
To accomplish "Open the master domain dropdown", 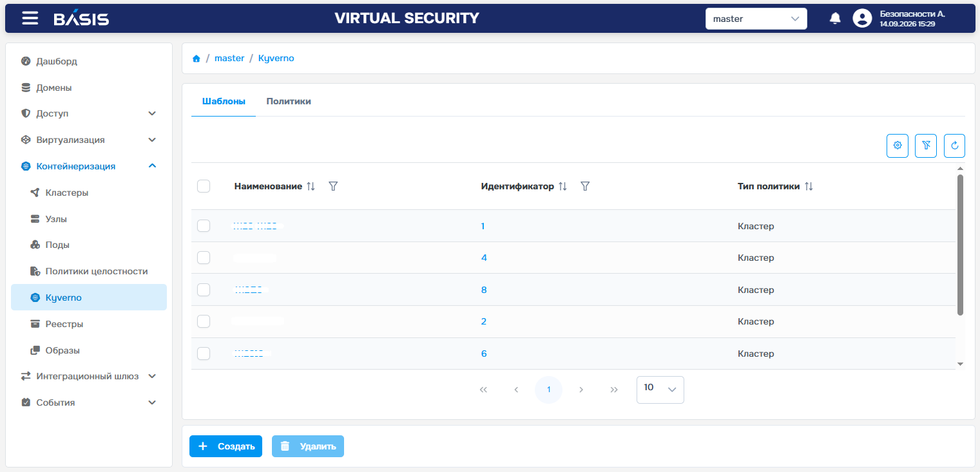I will (756, 19).
